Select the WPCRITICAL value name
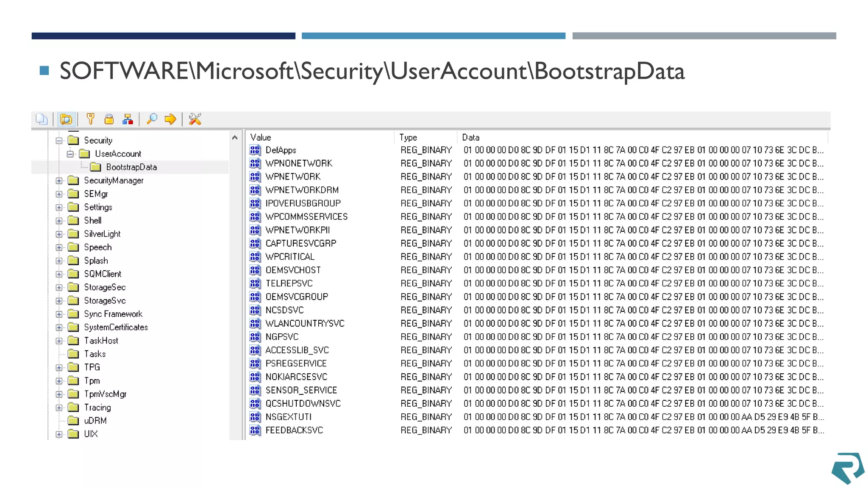The image size is (868, 488). pos(290,257)
